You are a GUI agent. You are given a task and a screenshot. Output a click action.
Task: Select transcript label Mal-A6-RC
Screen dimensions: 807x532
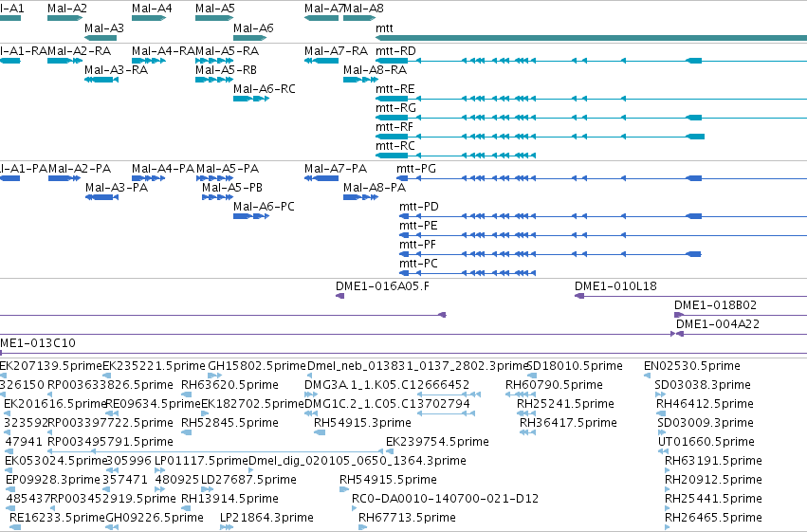(264, 89)
